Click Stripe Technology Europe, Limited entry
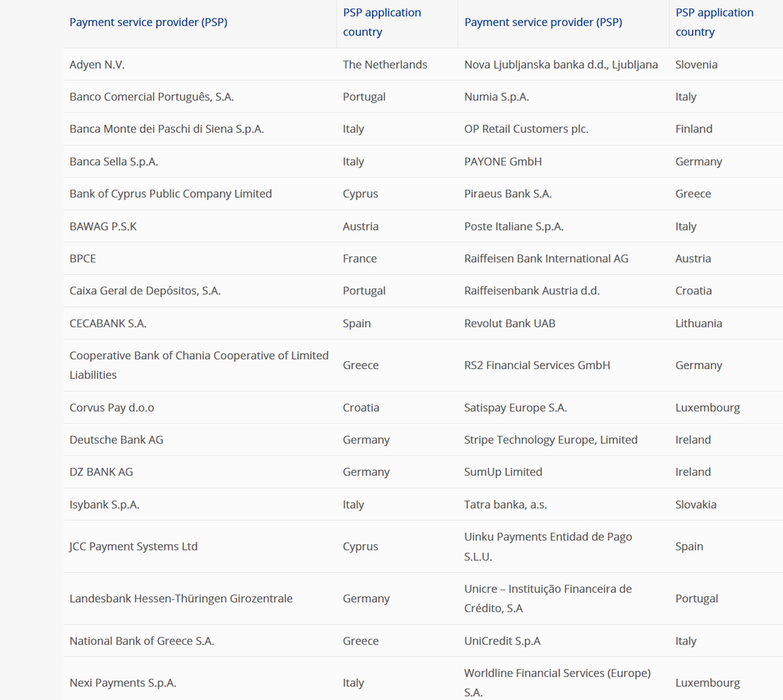Viewport: 783px width, 700px height. click(x=551, y=440)
